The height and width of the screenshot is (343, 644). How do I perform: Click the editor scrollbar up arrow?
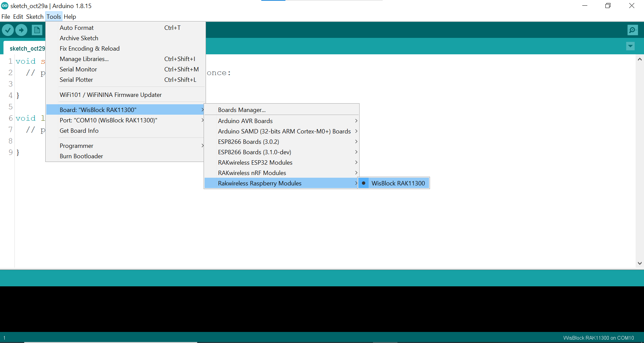coord(640,59)
